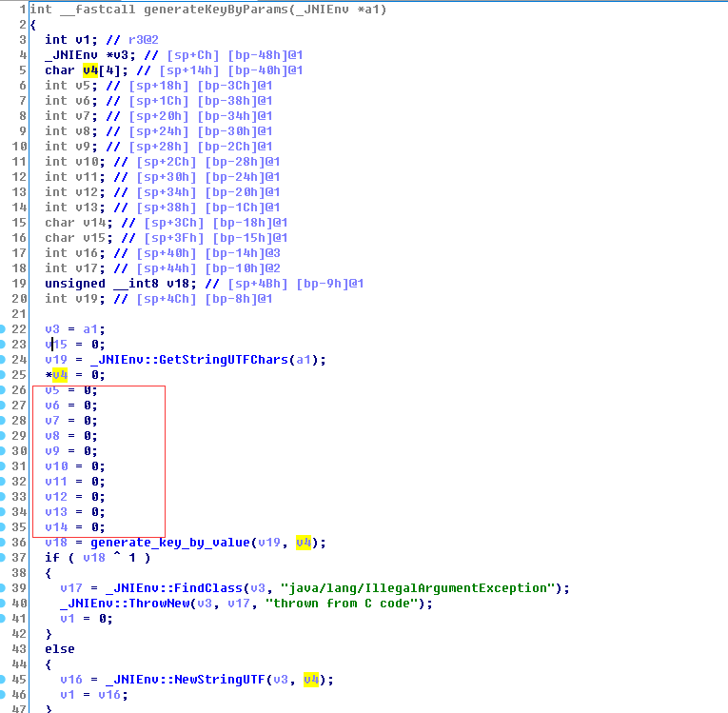Click highlighted v4 in the *v4 = 0 line
This screenshot has width=728, height=713.
[x=60, y=375]
